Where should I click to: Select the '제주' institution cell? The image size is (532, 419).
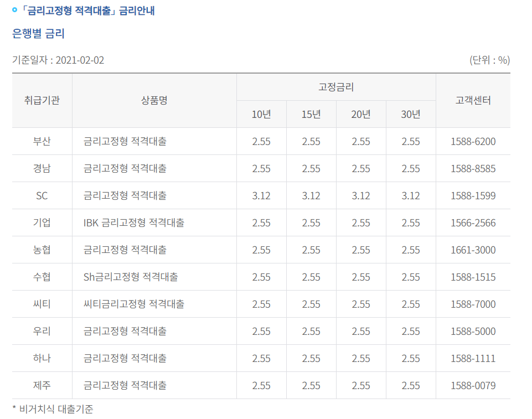pyautogui.click(x=42, y=385)
